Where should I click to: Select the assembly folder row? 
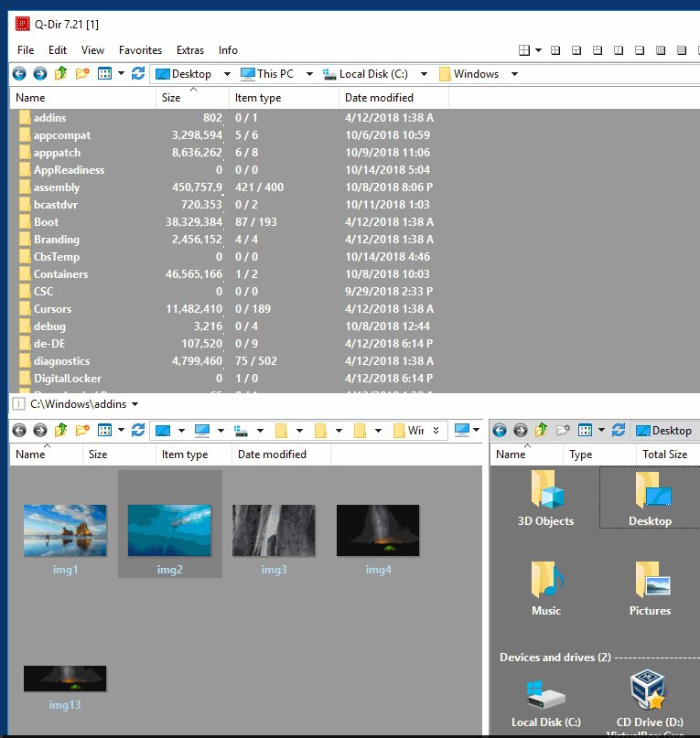coord(57,187)
